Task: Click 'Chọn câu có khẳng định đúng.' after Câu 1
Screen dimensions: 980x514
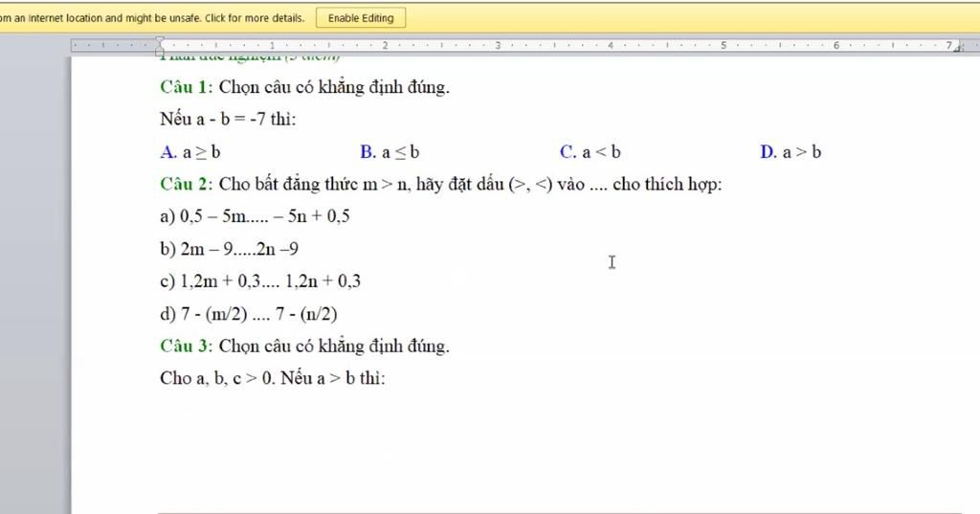Action: pyautogui.click(x=334, y=87)
